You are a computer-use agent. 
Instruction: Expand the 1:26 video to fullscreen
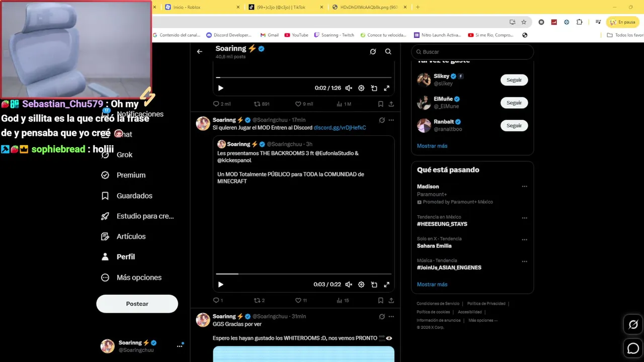(x=386, y=88)
